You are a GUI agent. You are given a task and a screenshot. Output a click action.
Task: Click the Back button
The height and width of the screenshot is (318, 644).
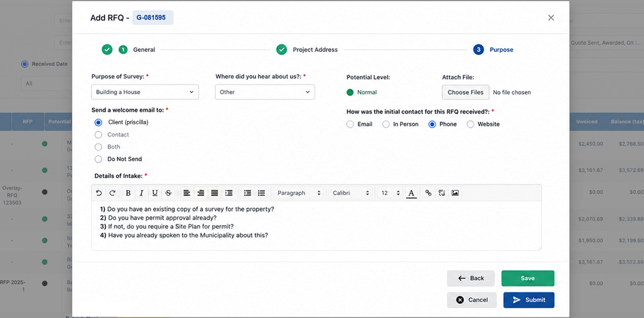(470, 278)
